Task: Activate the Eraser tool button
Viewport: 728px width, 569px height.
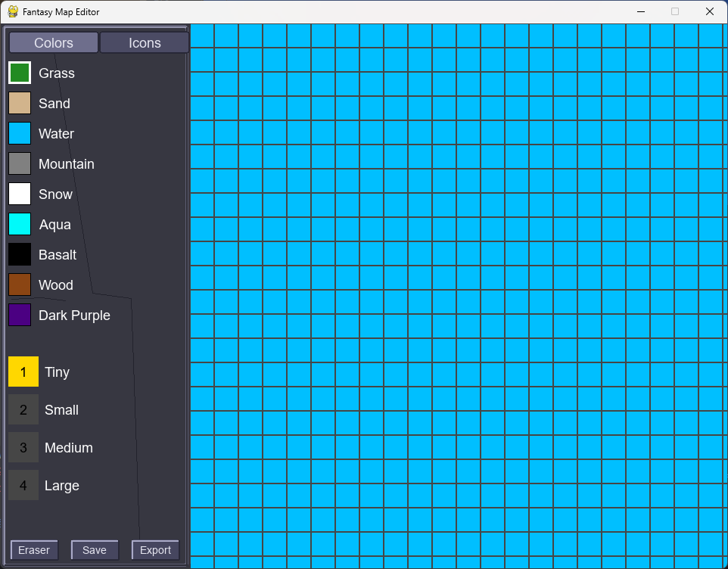Action: (34, 550)
